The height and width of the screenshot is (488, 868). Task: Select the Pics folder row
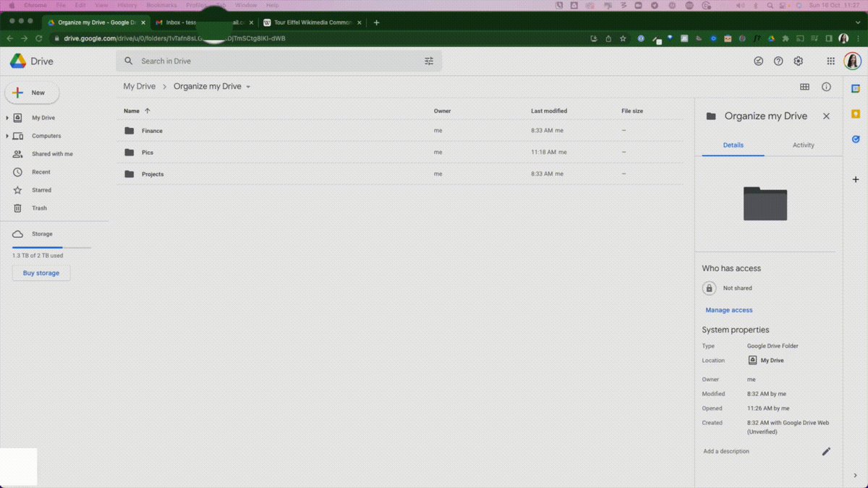click(400, 153)
